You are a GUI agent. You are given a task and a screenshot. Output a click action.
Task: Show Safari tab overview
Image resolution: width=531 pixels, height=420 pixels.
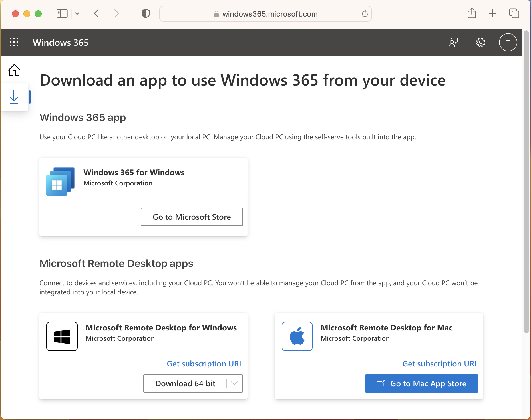pos(514,13)
